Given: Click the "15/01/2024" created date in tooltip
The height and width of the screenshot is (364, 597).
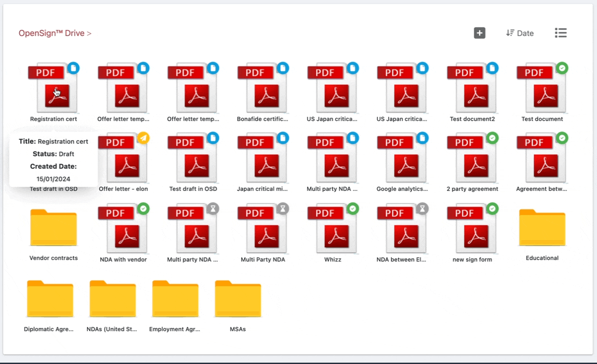Looking at the screenshot, I should [x=53, y=179].
